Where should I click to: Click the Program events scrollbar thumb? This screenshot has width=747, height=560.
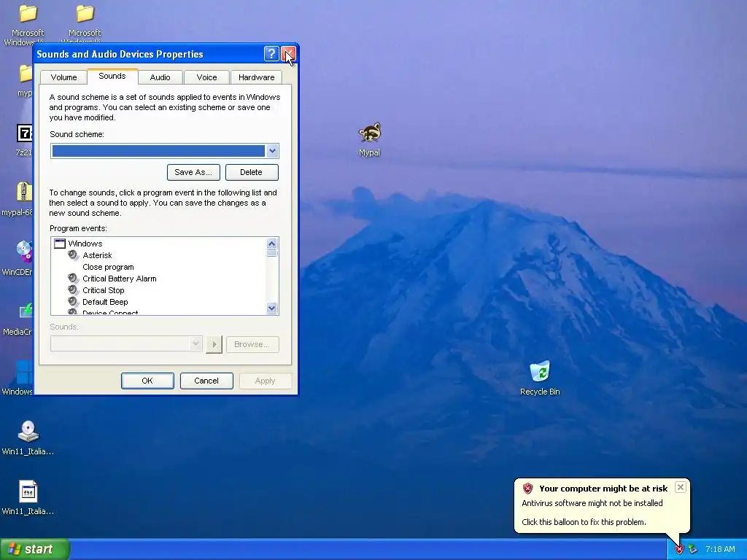271,253
